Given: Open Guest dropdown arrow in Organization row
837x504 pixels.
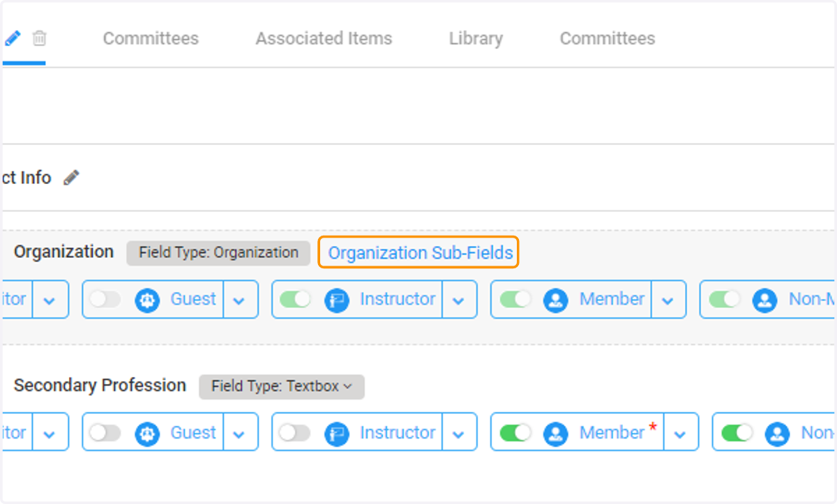Looking at the screenshot, I should tap(239, 300).
